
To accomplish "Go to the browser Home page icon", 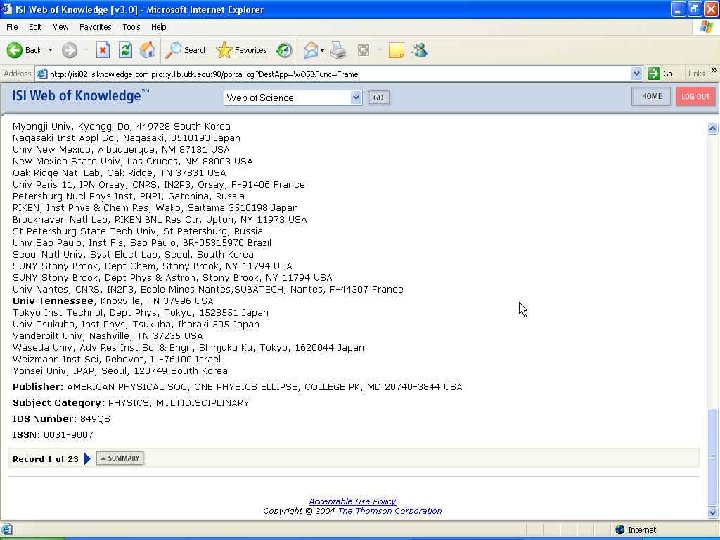I will tap(147, 50).
